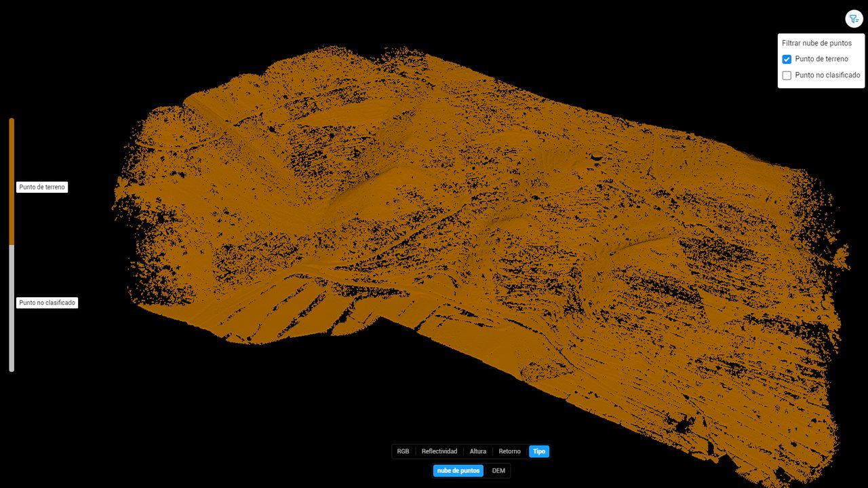The height and width of the screenshot is (488, 868).
Task: Select the Tipo display mode
Action: tap(539, 451)
